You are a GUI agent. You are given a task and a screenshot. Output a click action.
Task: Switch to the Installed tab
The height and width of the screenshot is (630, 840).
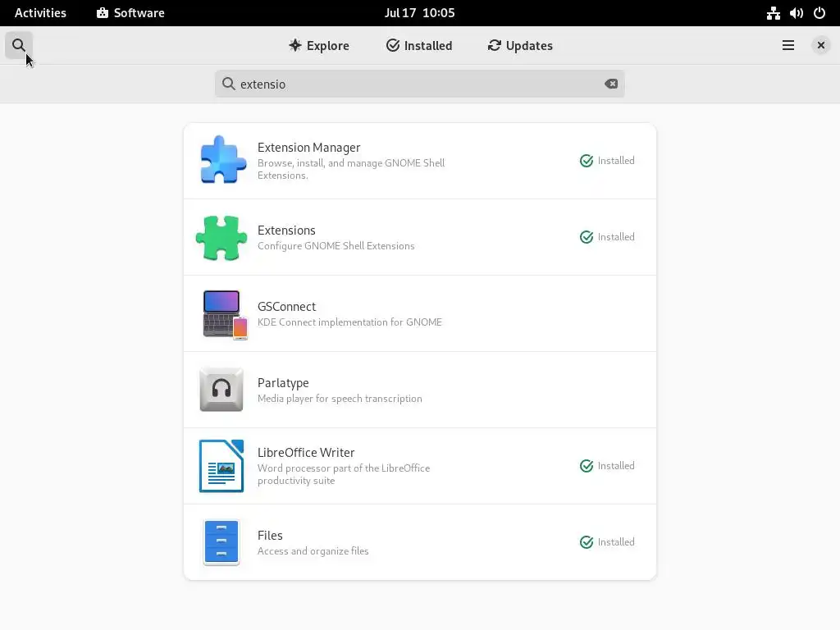(x=419, y=46)
